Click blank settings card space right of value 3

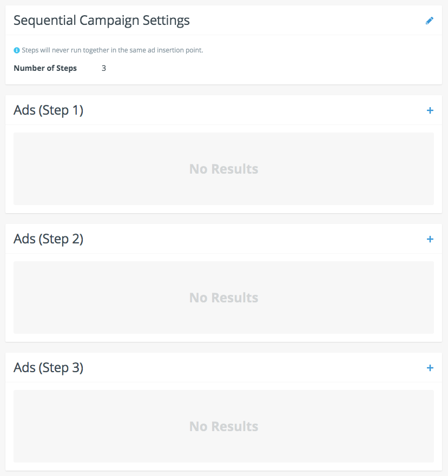coord(271,68)
